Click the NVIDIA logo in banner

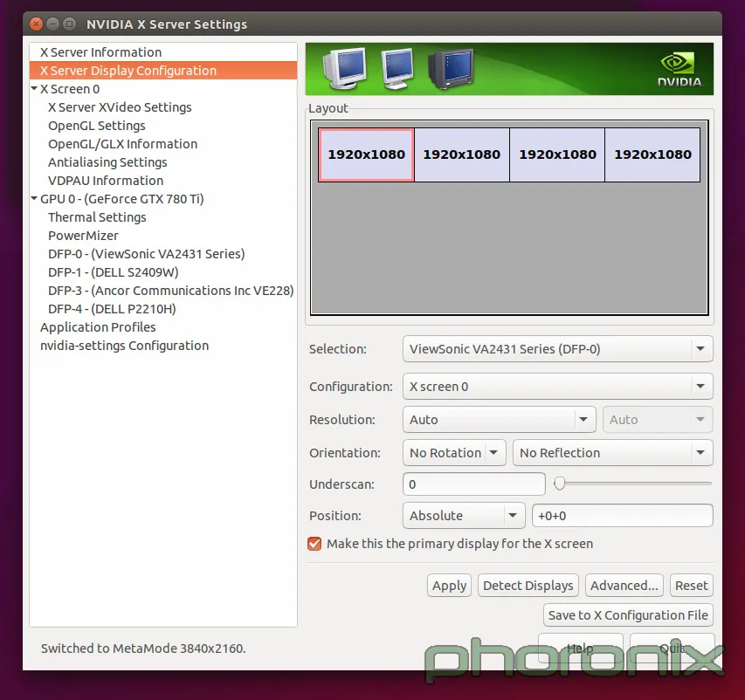point(679,70)
